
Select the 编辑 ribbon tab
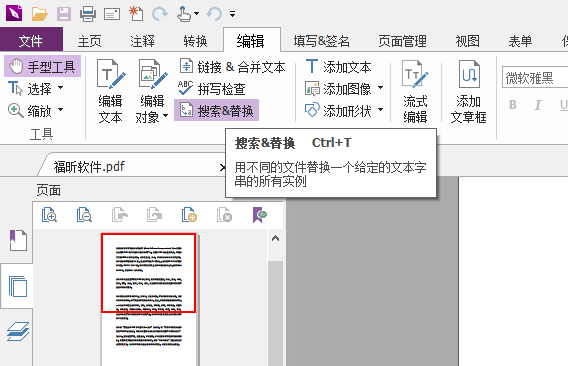251,41
